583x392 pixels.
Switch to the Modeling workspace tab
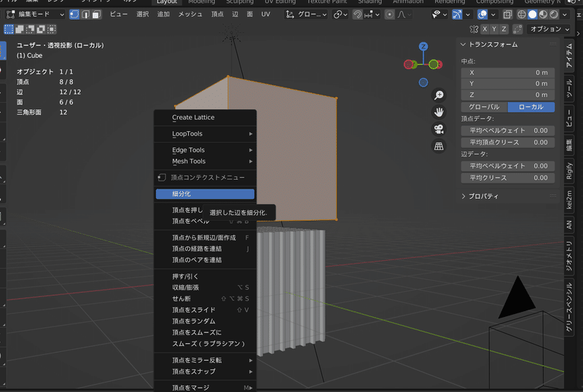tap(202, 2)
